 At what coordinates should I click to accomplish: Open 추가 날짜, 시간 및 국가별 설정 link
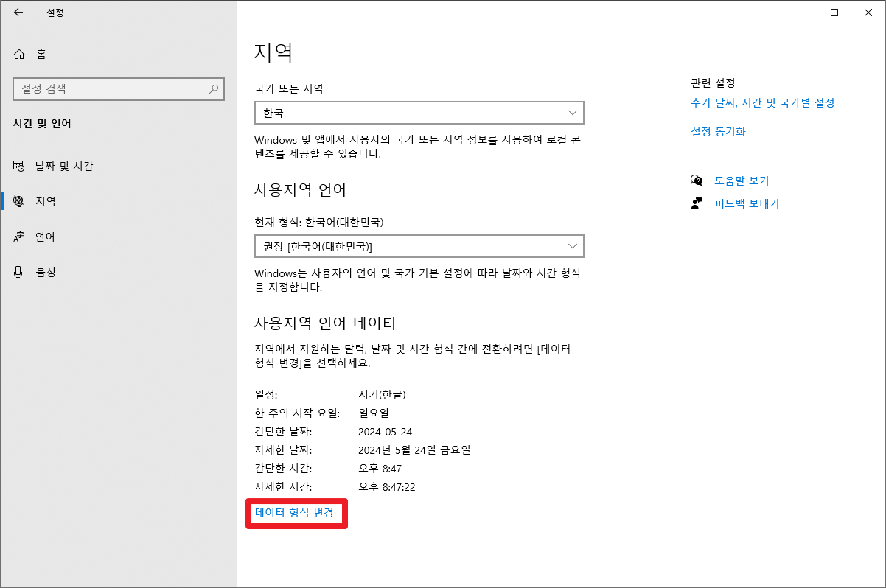[x=762, y=103]
